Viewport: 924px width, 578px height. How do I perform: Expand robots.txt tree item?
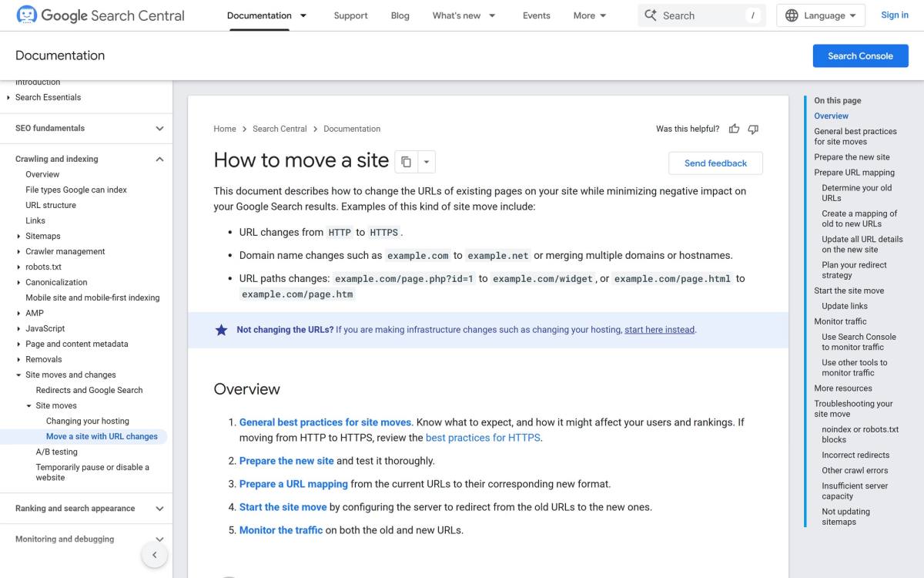[x=18, y=267]
